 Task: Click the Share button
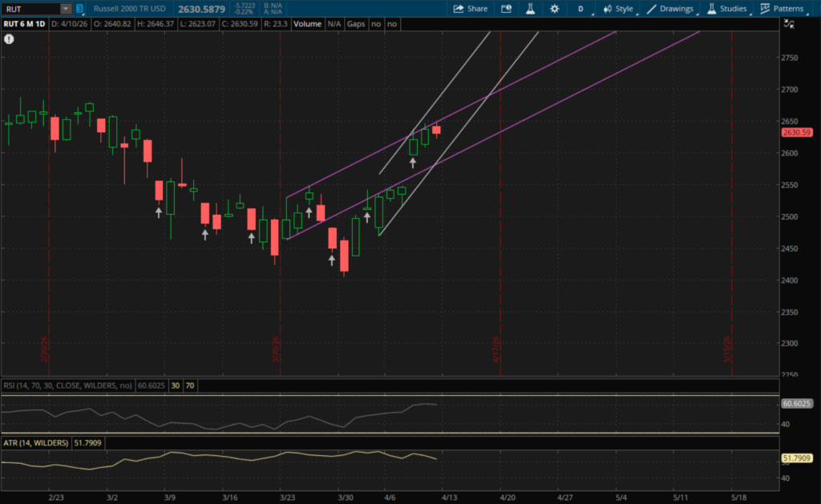point(470,9)
